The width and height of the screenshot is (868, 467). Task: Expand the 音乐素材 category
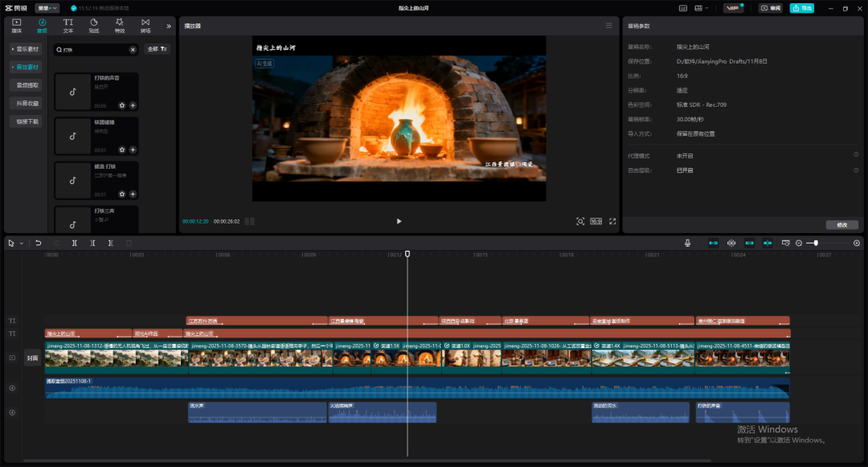[26, 49]
